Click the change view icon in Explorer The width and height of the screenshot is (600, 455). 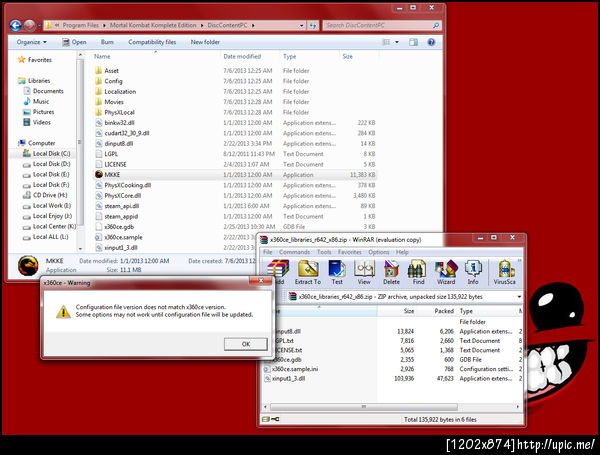(x=386, y=42)
